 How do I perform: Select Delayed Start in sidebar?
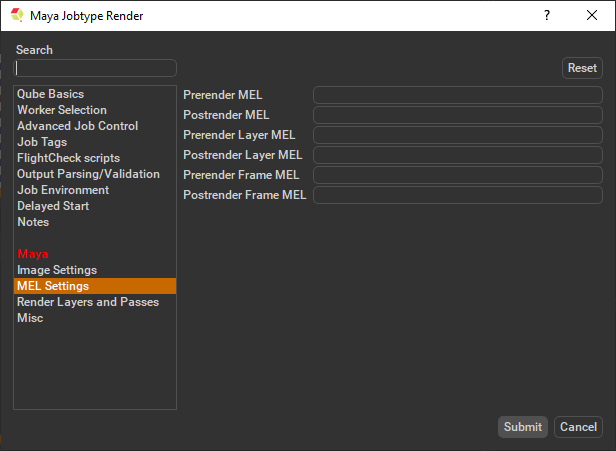tap(53, 206)
